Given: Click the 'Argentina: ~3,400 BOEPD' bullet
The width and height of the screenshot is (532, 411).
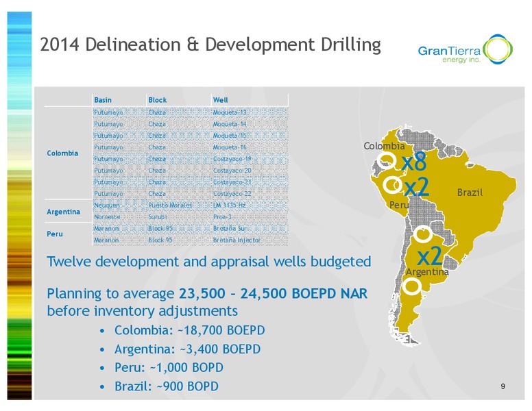Looking at the screenshot, I should pos(188,349).
